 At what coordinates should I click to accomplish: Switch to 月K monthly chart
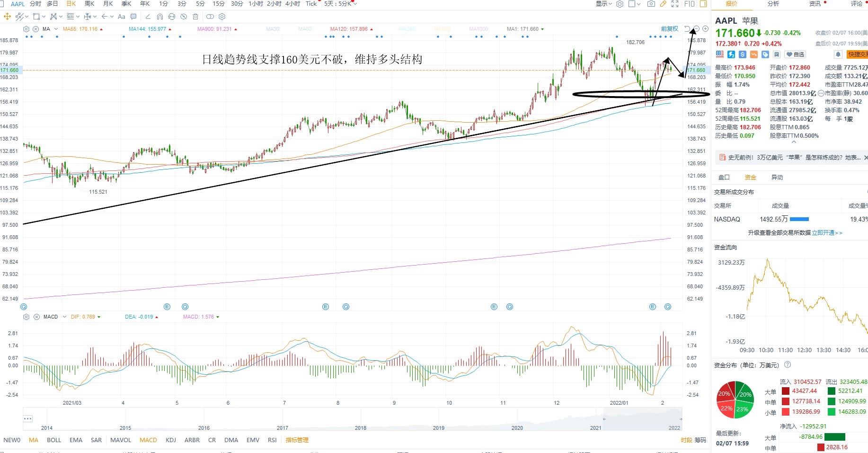tap(108, 4)
